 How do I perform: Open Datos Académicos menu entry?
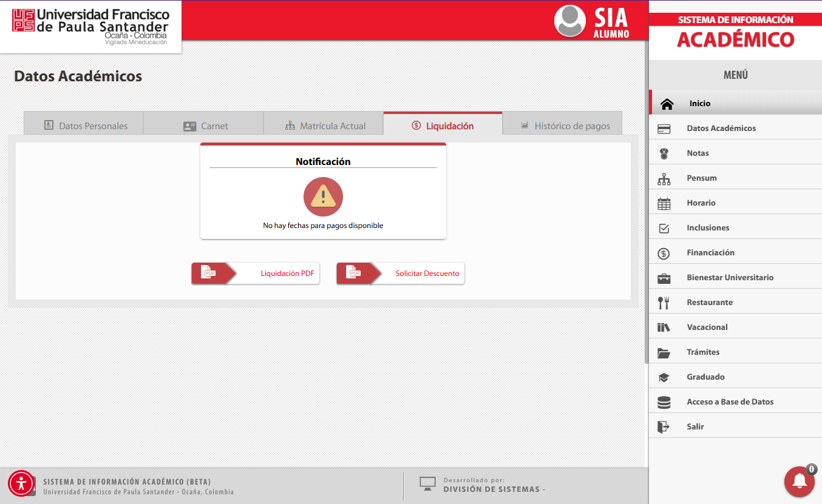coord(735,128)
